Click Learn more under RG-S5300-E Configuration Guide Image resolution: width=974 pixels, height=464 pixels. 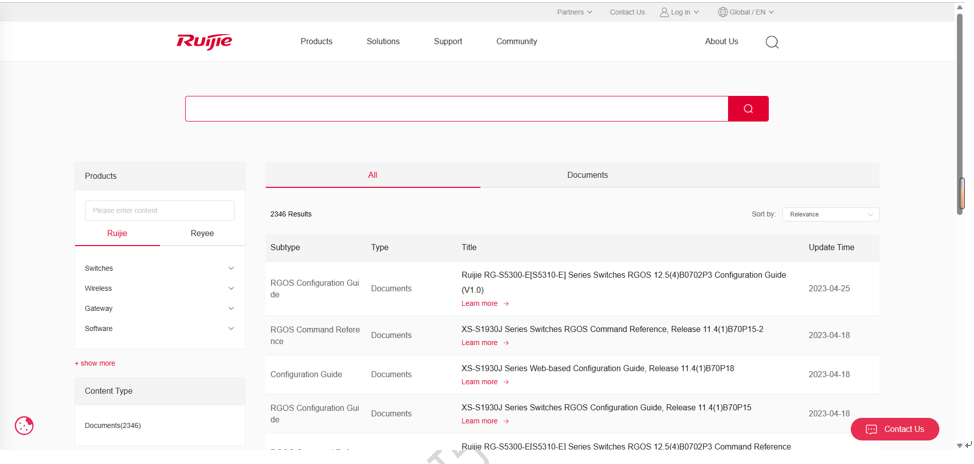[x=485, y=304]
